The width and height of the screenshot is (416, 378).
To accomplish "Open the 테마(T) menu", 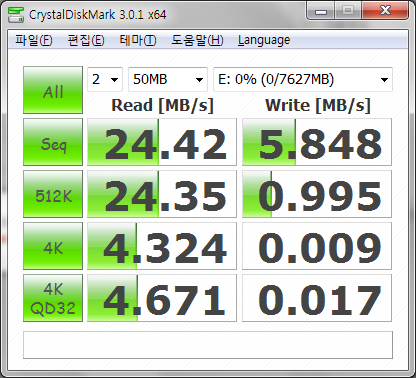I will click(x=138, y=40).
